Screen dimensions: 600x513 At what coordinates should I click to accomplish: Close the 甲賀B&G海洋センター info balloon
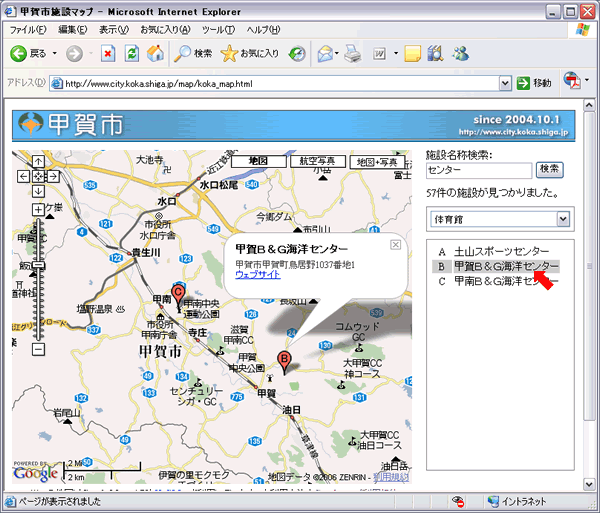click(x=395, y=245)
